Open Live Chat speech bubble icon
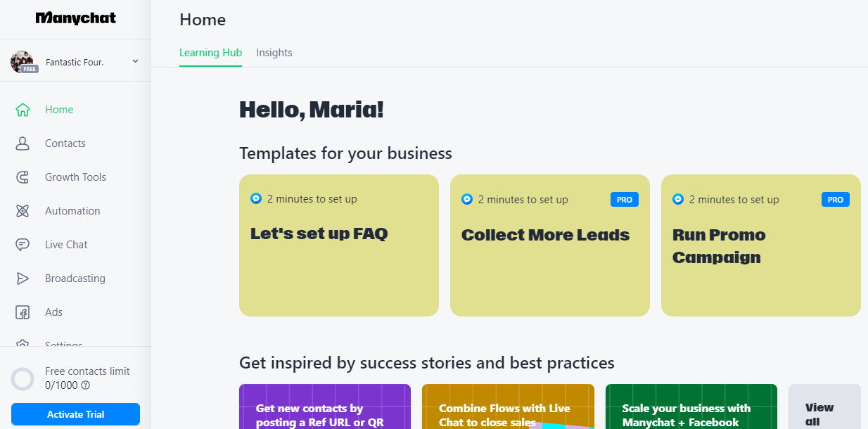Image resolution: width=868 pixels, height=429 pixels. point(23,245)
